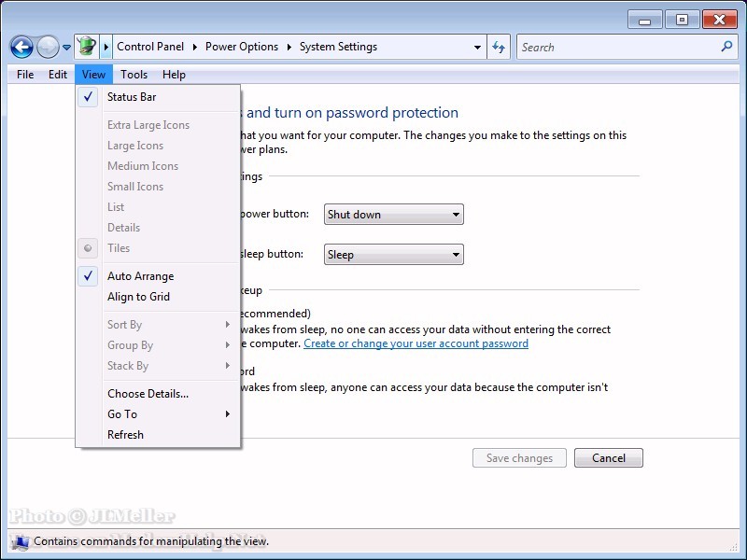Expand the Go To submenu
Image resolution: width=747 pixels, height=560 pixels.
[158, 414]
